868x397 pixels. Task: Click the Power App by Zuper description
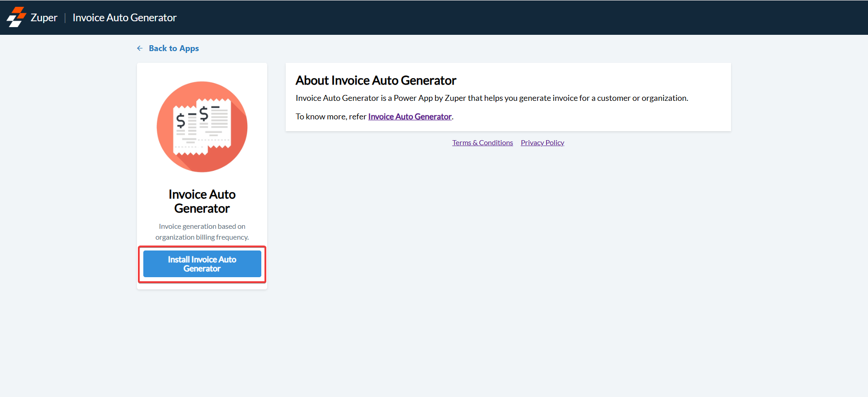492,98
